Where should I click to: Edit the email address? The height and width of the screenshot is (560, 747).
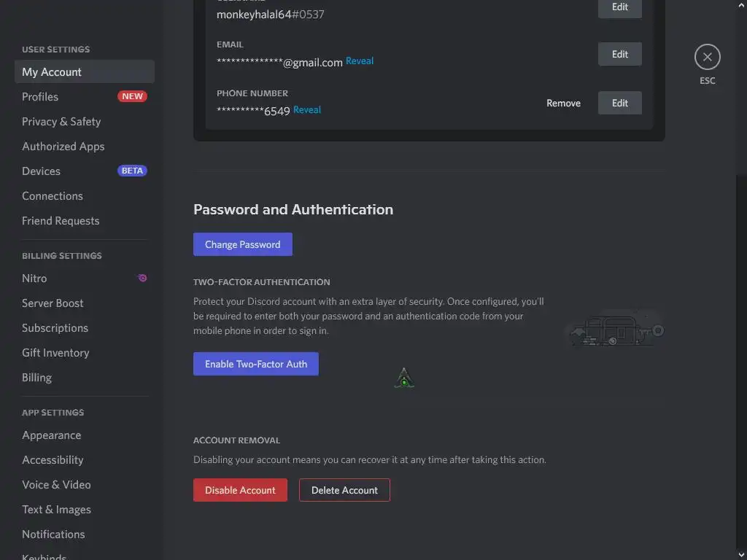tap(620, 54)
